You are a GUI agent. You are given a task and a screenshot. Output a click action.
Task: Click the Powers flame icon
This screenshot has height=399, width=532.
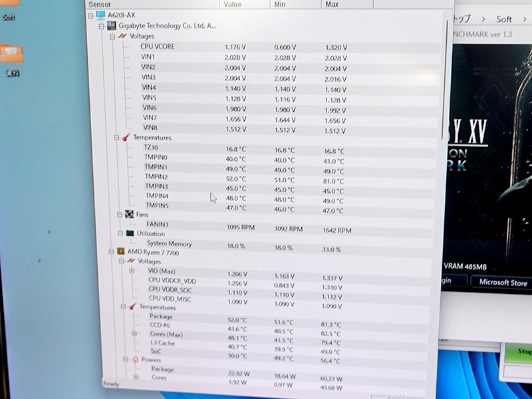click(x=135, y=359)
